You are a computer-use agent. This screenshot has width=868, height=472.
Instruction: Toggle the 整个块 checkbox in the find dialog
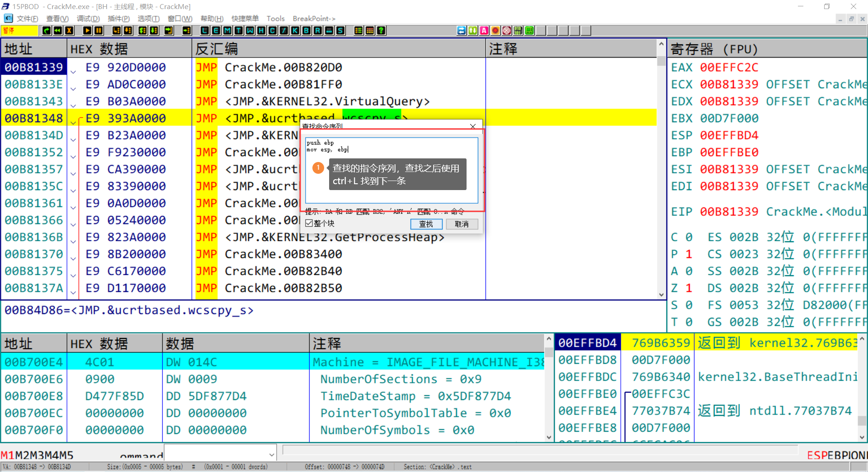tap(309, 223)
